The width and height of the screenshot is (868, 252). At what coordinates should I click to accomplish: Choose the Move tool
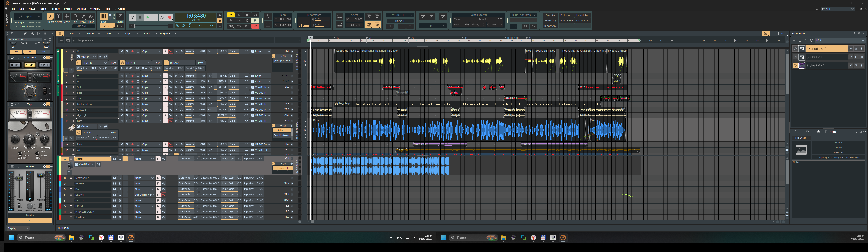67,17
